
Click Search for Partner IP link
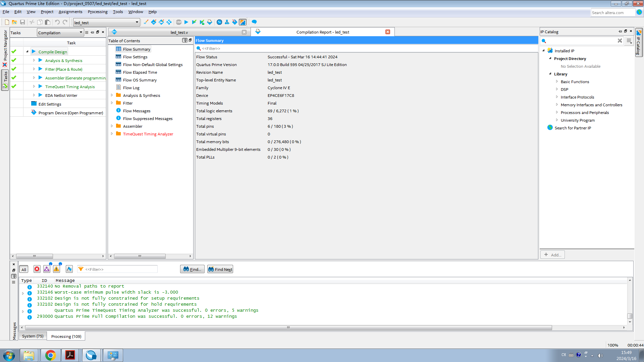tap(573, 128)
